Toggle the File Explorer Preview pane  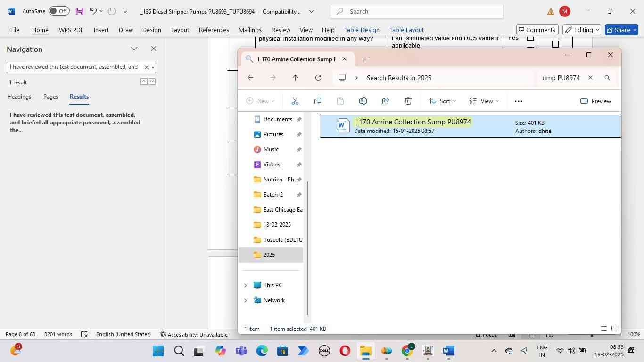(x=595, y=101)
